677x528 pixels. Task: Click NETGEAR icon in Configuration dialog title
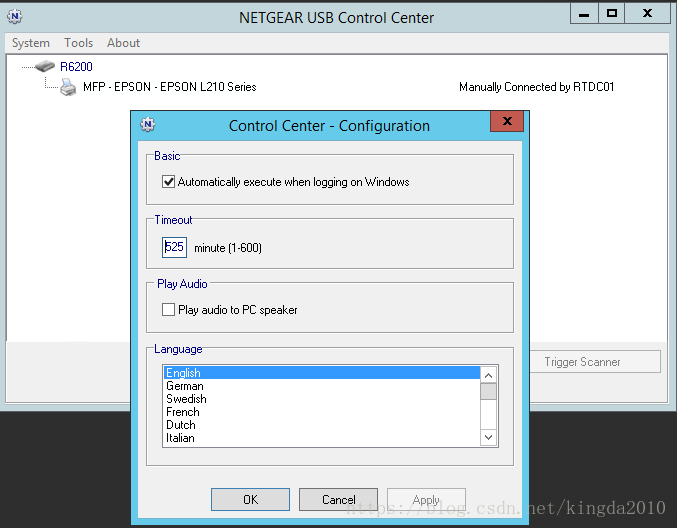[148, 124]
